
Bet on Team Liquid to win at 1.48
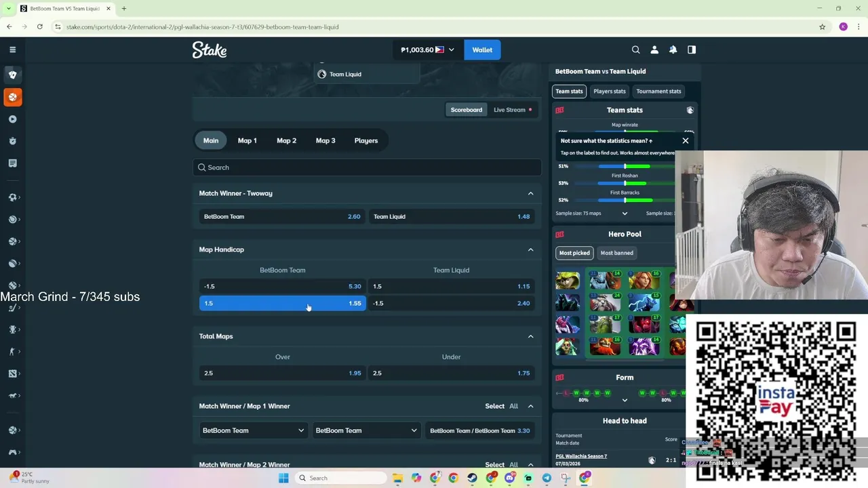[452, 216]
